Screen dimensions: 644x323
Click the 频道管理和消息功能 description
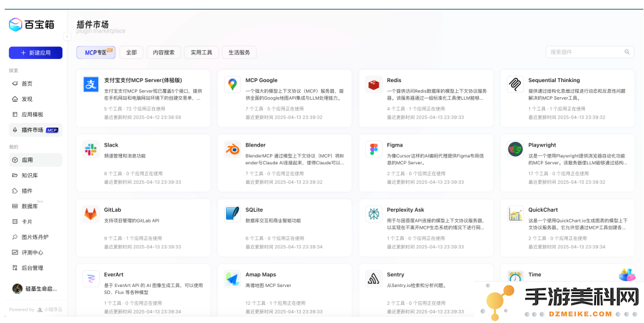125,156
